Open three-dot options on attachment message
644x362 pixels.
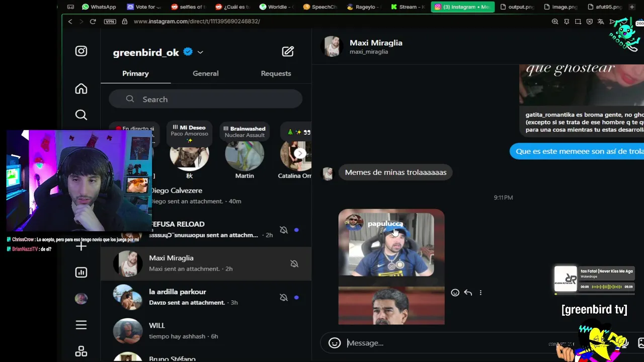(x=480, y=293)
